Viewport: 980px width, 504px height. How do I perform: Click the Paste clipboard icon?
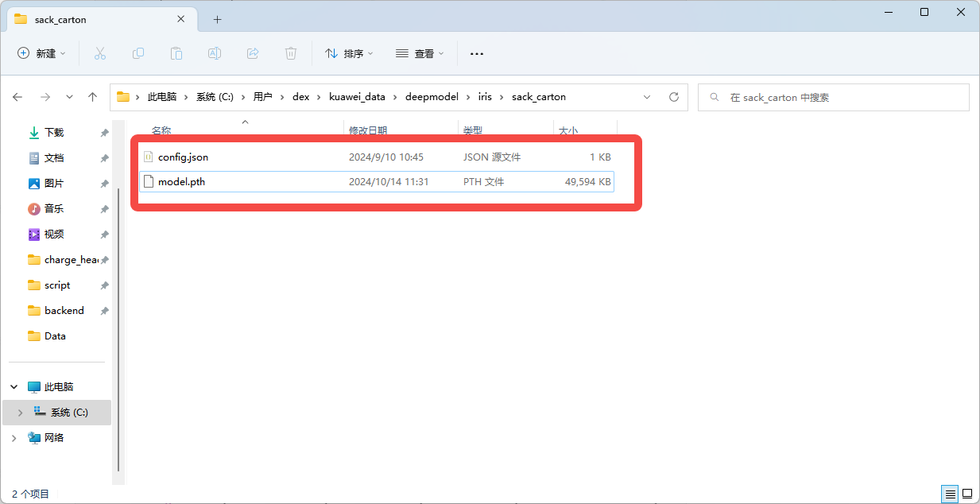176,53
